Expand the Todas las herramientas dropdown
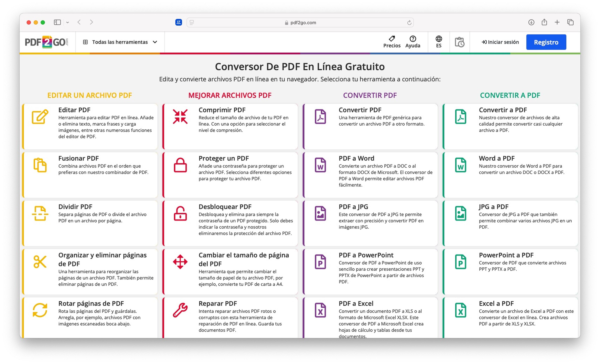The width and height of the screenshot is (600, 364). (120, 42)
